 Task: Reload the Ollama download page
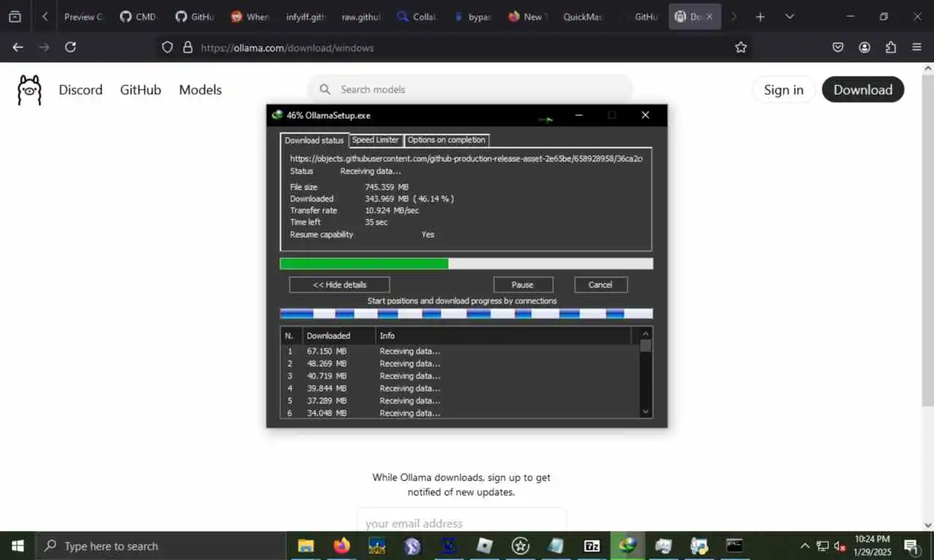pyautogui.click(x=70, y=47)
